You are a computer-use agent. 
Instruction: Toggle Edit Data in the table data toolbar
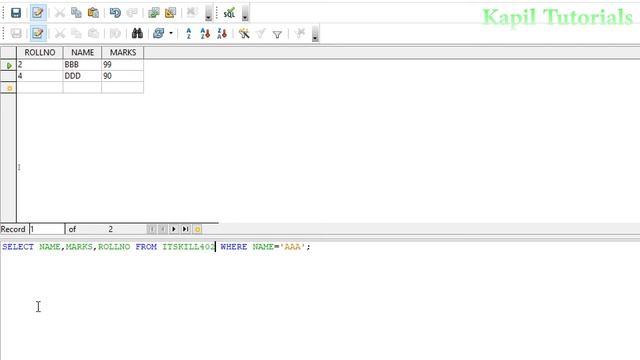click(38, 33)
